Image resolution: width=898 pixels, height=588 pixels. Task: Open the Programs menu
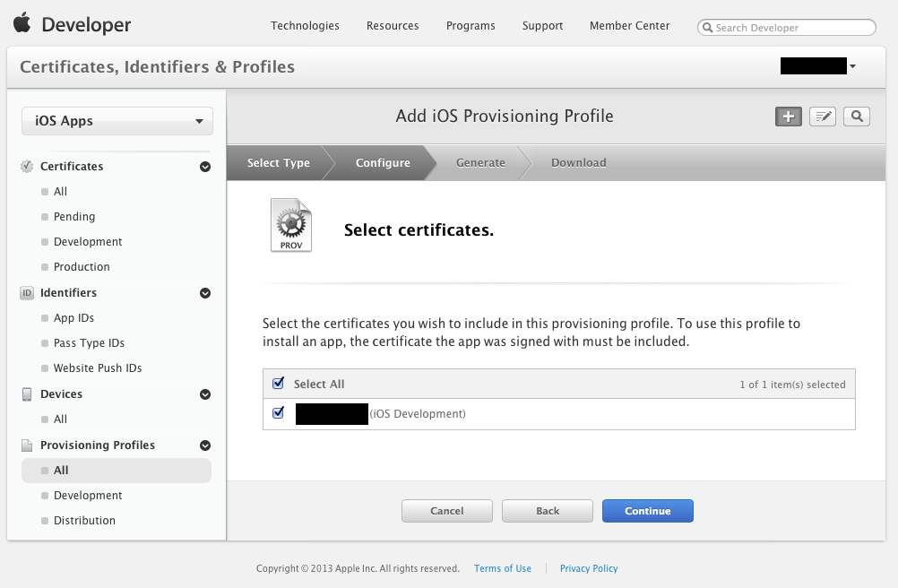coord(471,26)
